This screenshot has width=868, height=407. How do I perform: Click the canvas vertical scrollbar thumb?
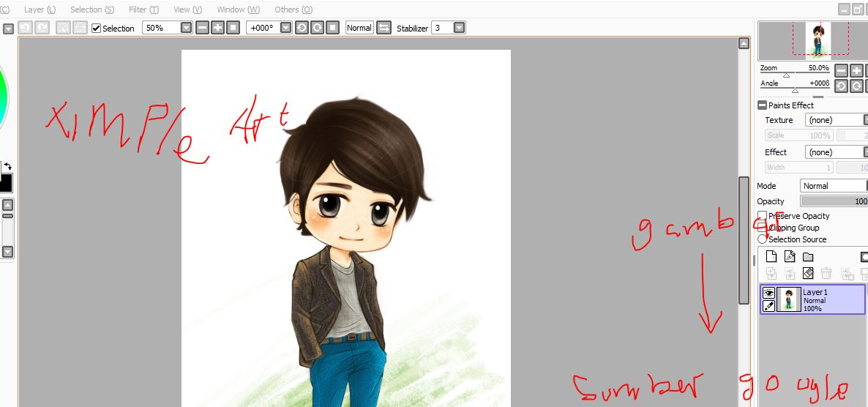(x=744, y=241)
